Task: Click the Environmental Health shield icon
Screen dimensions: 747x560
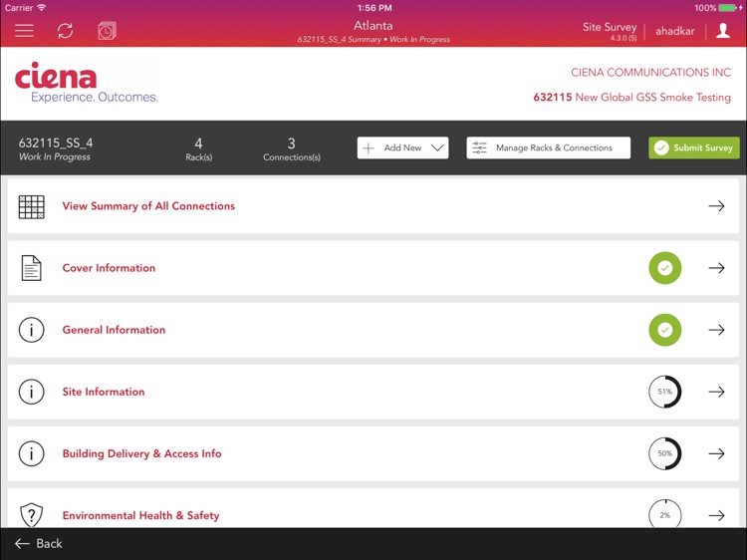Action: (32, 515)
